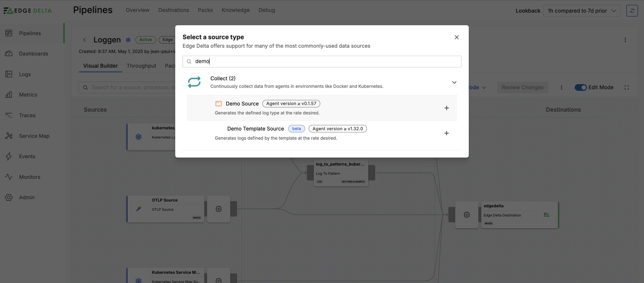The image size is (644, 283).
Task: Click the processor chip beside Kubernetes Service Map node
Action: point(219,275)
